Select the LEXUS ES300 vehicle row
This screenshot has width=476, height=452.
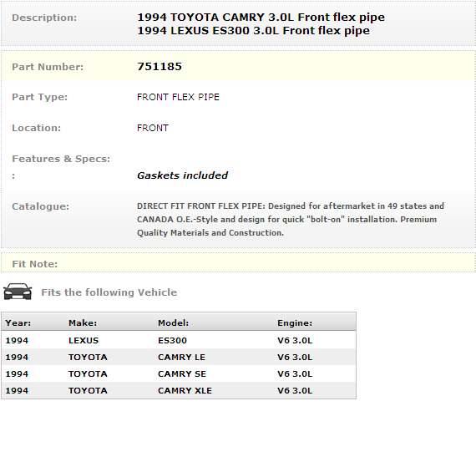[179, 340]
